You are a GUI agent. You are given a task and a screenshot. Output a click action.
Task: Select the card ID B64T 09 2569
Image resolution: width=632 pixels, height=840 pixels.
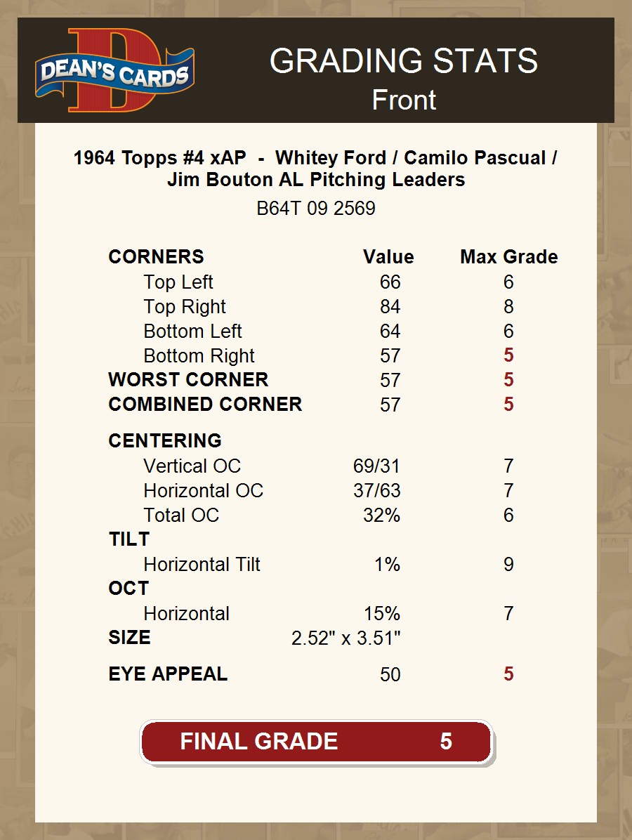[316, 209]
